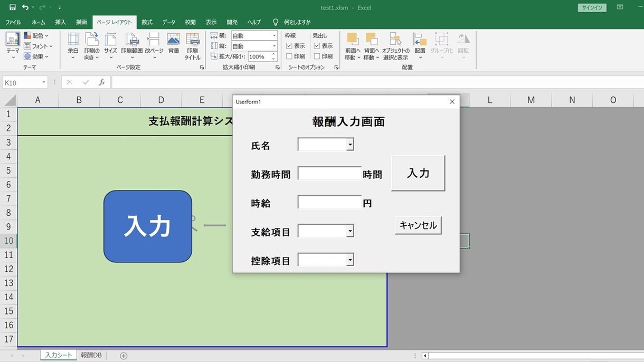
Task: Switch to the 表示 tab
Action: (211, 22)
